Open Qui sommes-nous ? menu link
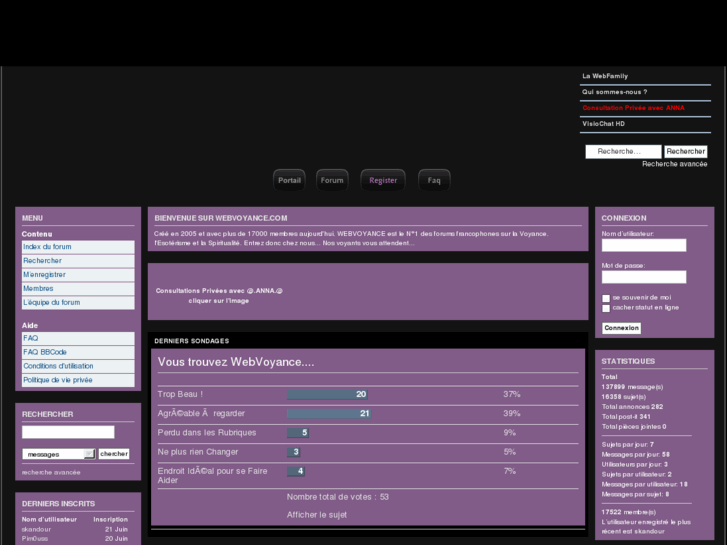 [x=615, y=92]
